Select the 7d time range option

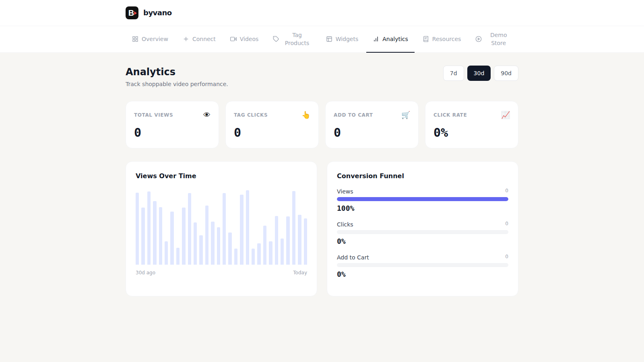pos(453,73)
